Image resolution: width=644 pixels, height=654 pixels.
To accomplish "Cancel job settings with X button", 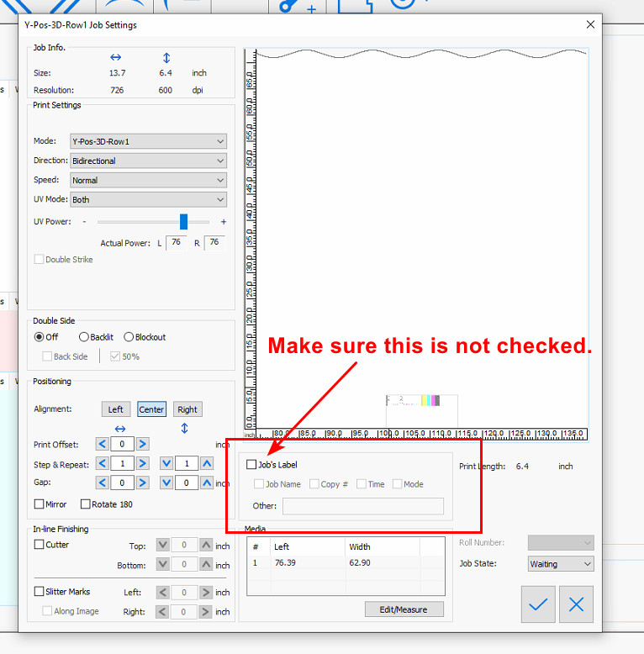I will [x=576, y=604].
